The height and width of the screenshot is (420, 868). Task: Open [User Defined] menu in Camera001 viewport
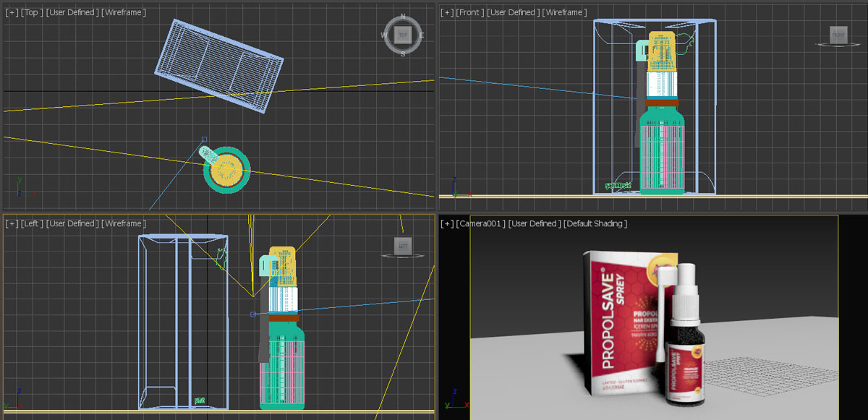tap(535, 223)
